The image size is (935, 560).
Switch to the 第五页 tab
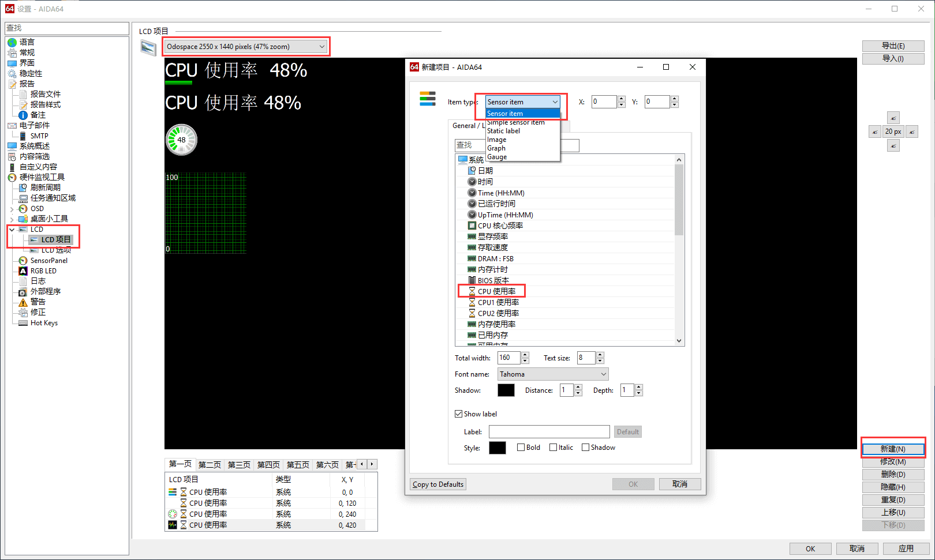tap(298, 465)
